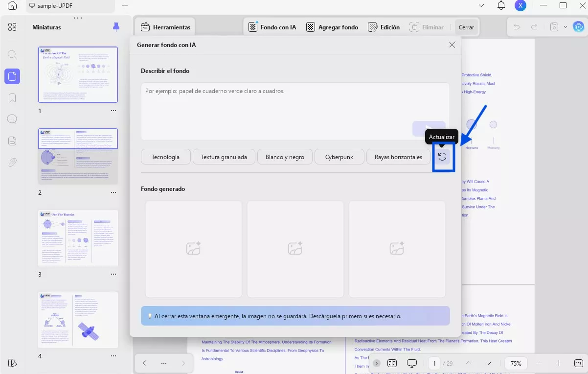Select the middle generated background placeholder
The width and height of the screenshot is (588, 374).
(295, 249)
